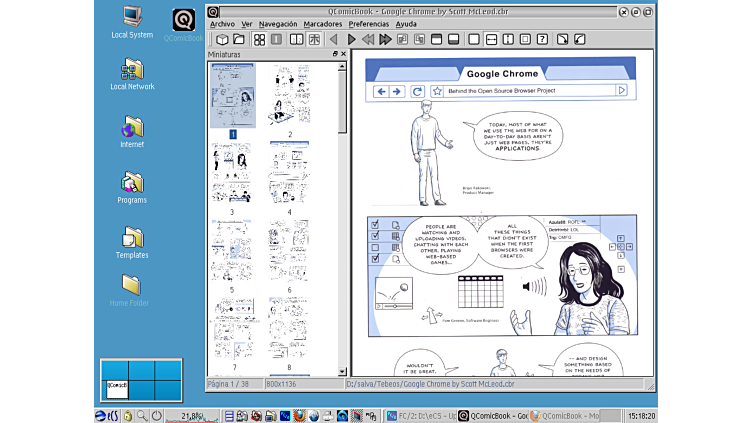Close the Miniaturas panel

pyautogui.click(x=344, y=54)
